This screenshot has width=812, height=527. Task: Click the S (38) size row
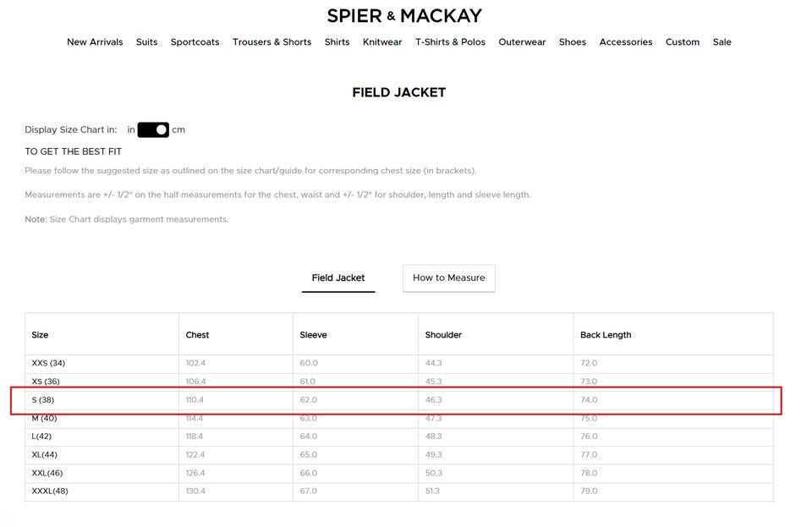399,400
